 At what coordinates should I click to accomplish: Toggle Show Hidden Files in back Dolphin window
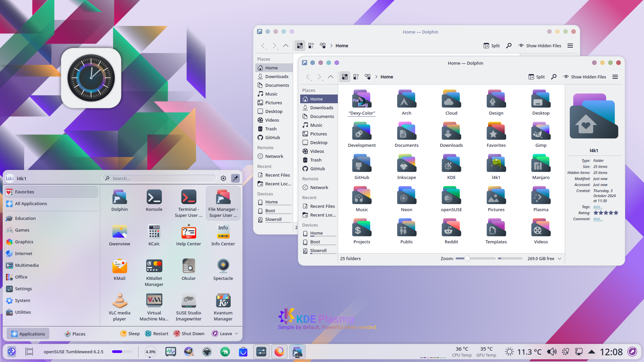[540, 46]
